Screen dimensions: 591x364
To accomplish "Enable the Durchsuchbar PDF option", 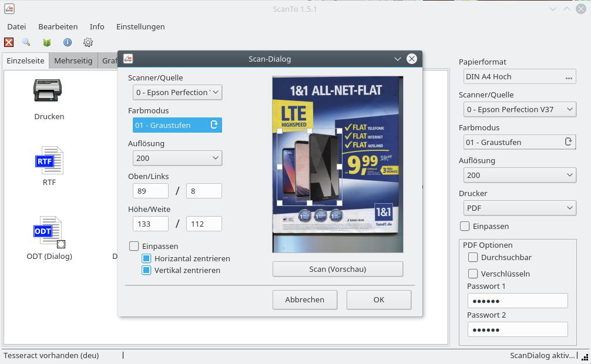I will point(473,257).
